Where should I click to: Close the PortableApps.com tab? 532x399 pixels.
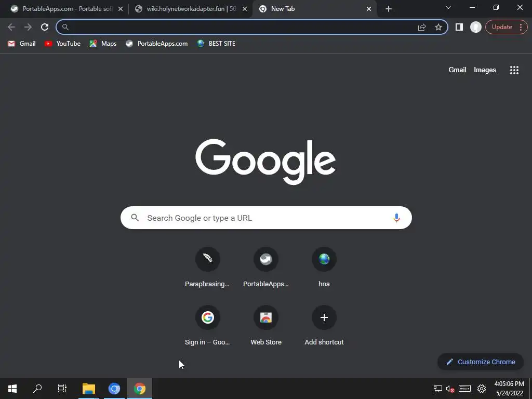pyautogui.click(x=121, y=9)
